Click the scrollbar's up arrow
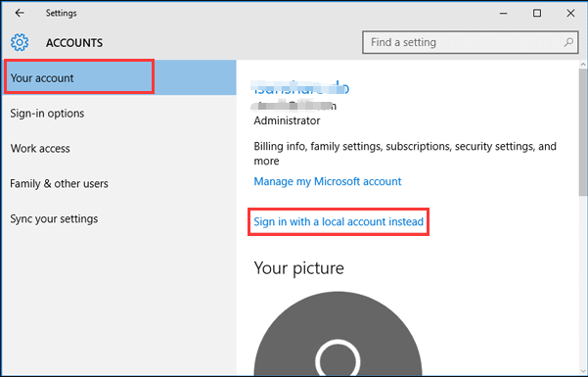This screenshot has height=377, width=588. pyautogui.click(x=583, y=65)
